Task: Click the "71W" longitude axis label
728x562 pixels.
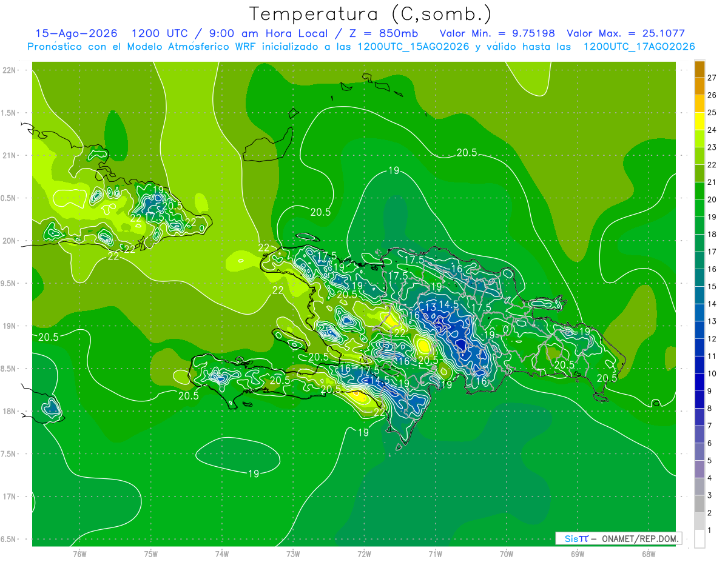Action: pyautogui.click(x=435, y=554)
